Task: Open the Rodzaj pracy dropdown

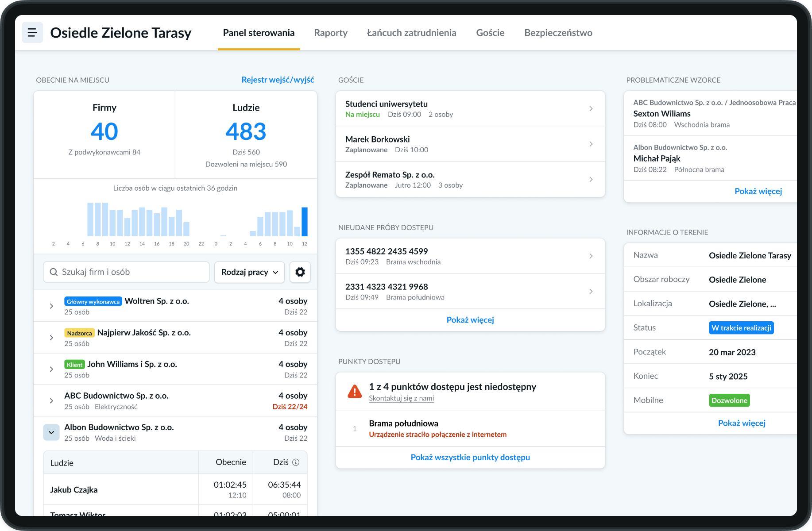Action: [250, 272]
